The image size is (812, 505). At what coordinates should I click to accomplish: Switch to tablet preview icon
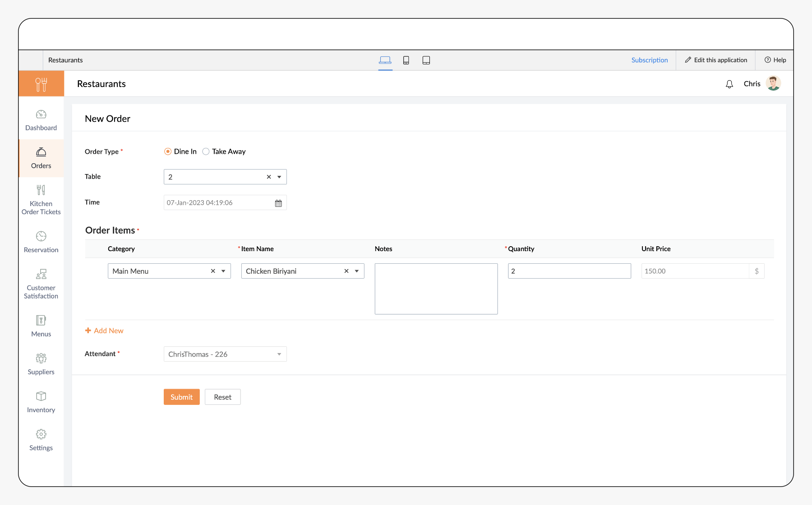tap(426, 60)
